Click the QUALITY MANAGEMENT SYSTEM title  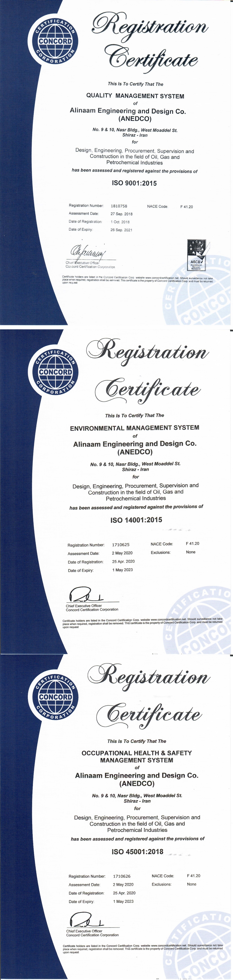[x=135, y=96]
